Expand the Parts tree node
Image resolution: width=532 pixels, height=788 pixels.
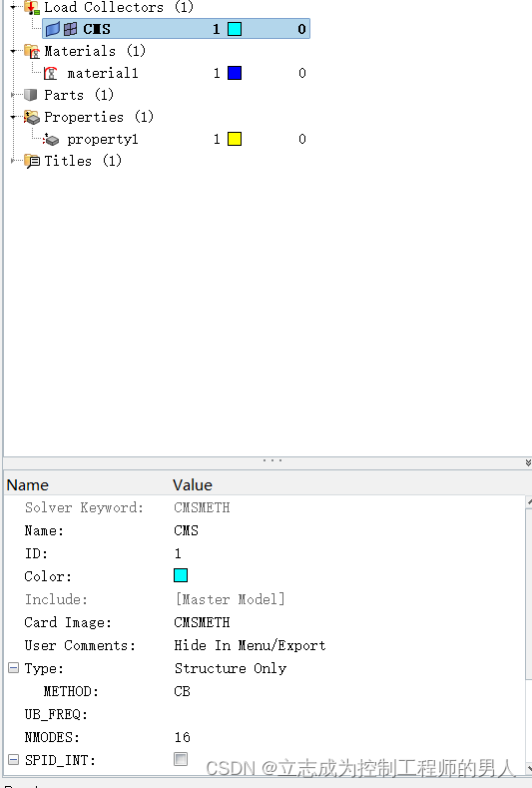(14, 95)
